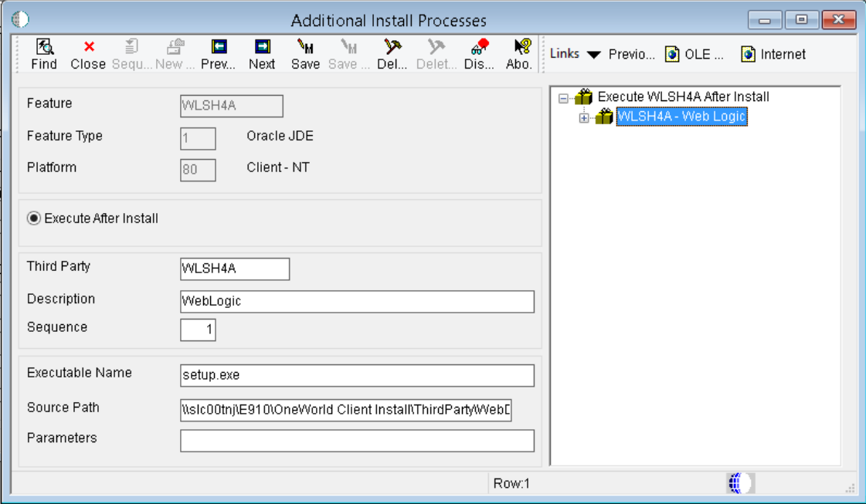Click the Description field WebLogic

[357, 302]
